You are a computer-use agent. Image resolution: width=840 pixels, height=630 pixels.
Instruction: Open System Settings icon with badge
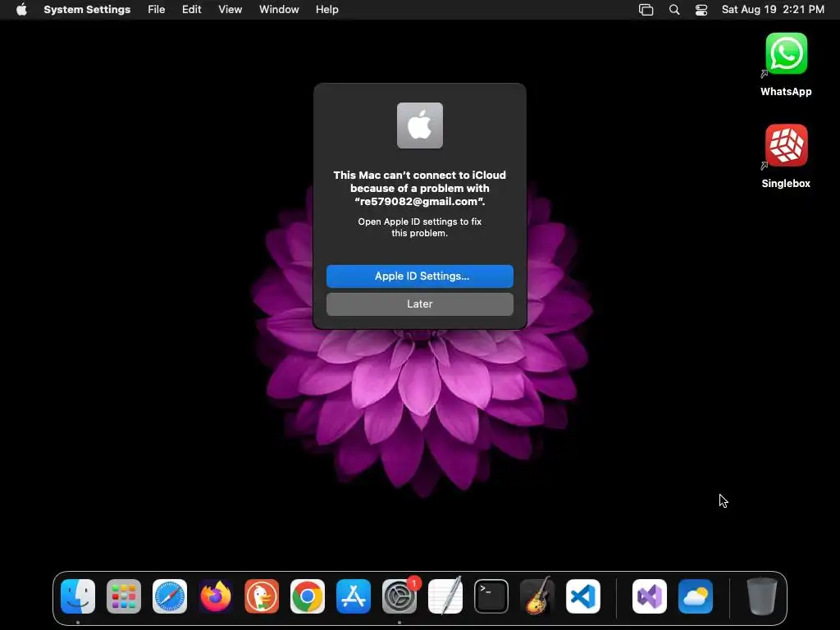(399, 596)
